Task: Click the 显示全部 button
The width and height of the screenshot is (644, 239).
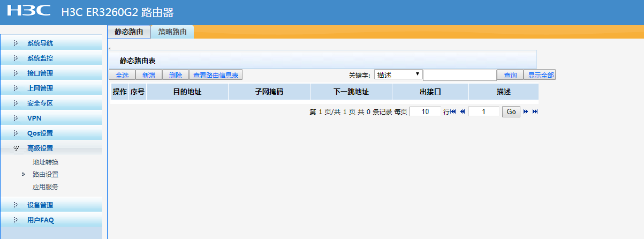Action: tap(540, 75)
